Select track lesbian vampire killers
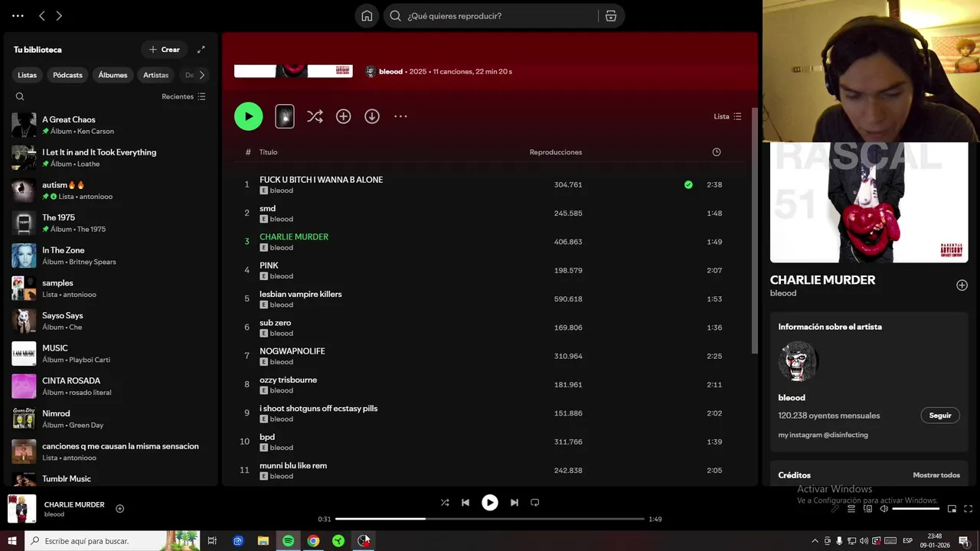 (x=488, y=299)
